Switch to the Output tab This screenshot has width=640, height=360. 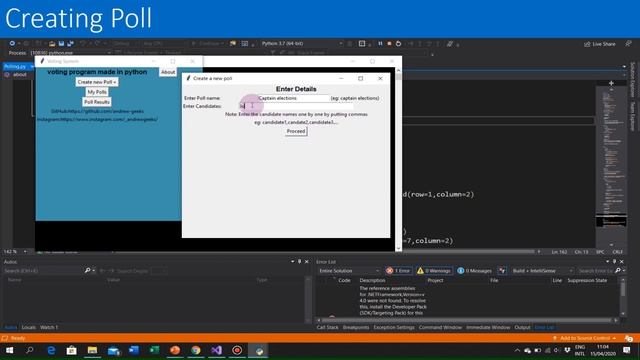click(x=522, y=327)
